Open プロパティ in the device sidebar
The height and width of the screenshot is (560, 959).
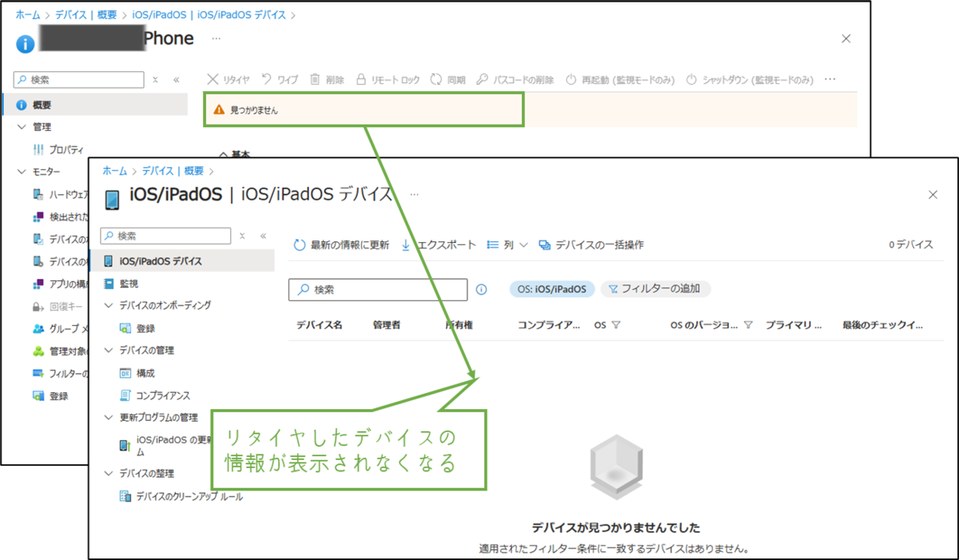(58, 149)
